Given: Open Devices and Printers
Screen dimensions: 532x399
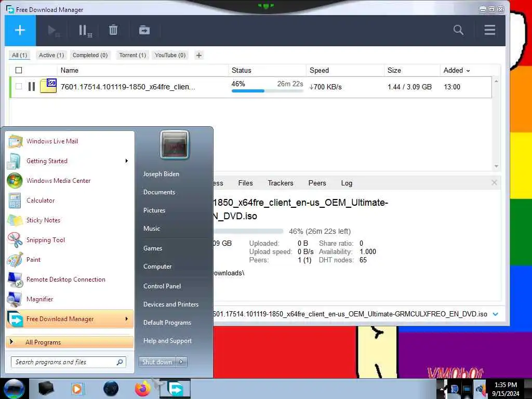Looking at the screenshot, I should [x=171, y=304].
